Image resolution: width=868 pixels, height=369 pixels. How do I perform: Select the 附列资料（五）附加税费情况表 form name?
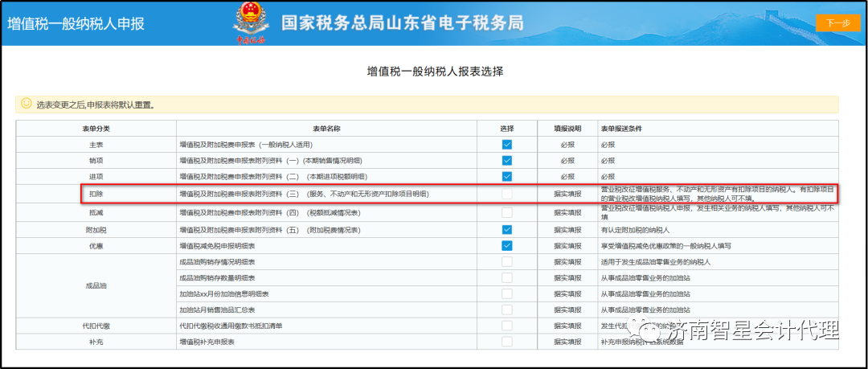pos(270,229)
